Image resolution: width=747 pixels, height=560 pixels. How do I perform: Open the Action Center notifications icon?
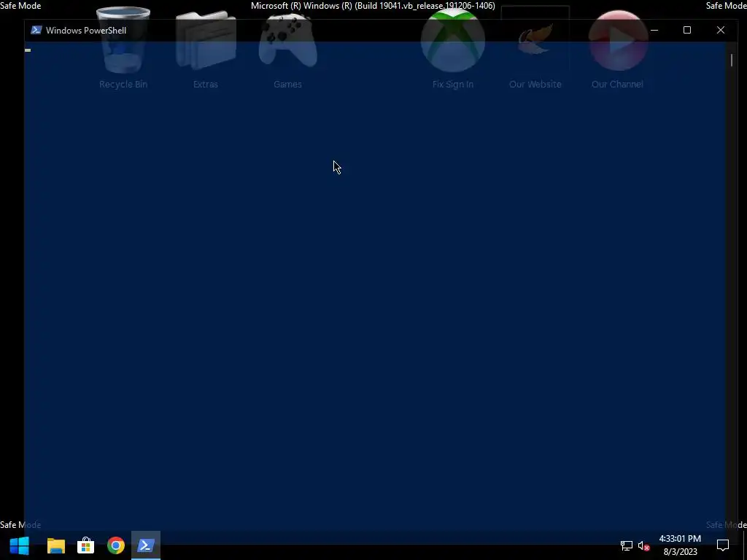(723, 545)
